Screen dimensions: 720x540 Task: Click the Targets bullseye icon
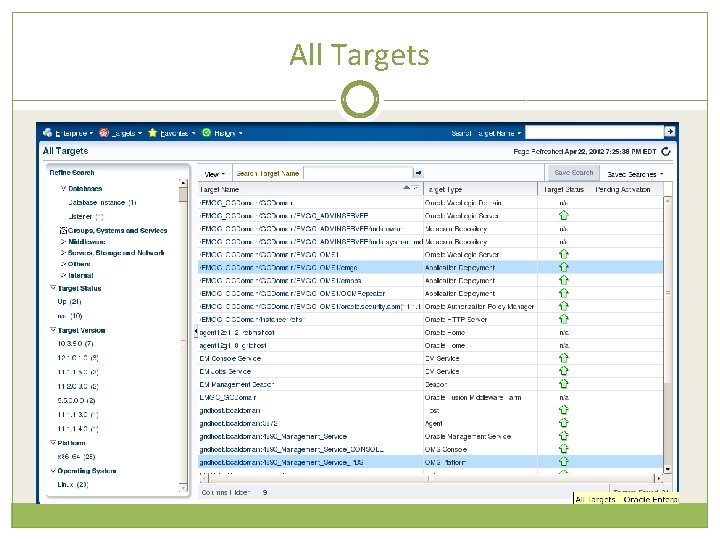(105, 133)
